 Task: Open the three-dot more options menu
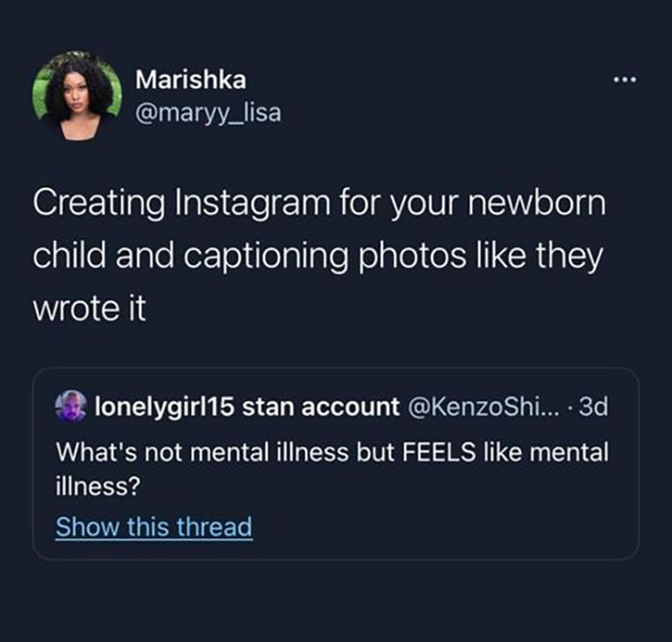point(624,80)
